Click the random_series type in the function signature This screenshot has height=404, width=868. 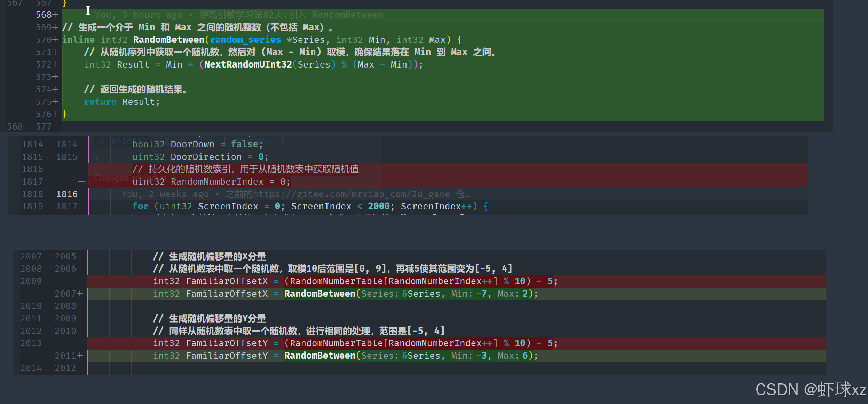coord(245,40)
